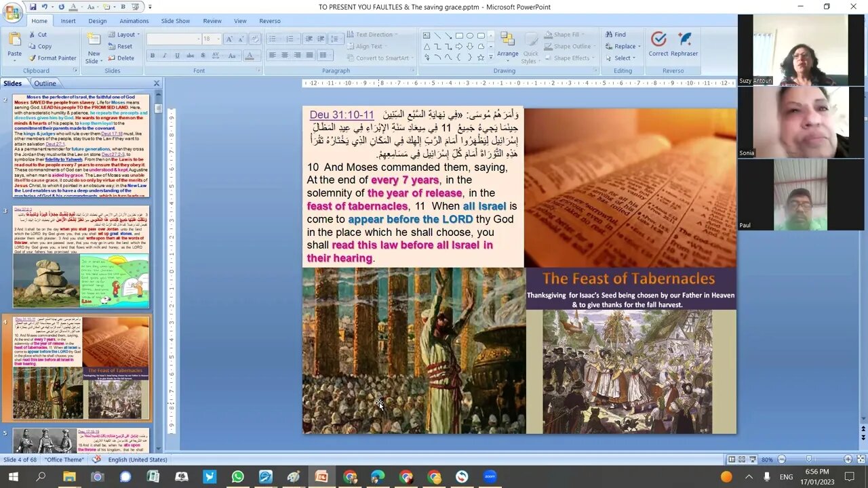Image resolution: width=868 pixels, height=488 pixels.
Task: Open the Select dropdown in Editing
Action: tap(619, 58)
